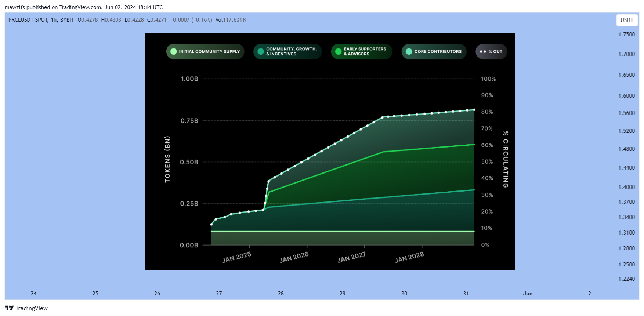Click the light green Initial Community Supply dot
The width and height of the screenshot is (644, 316).
pos(174,52)
